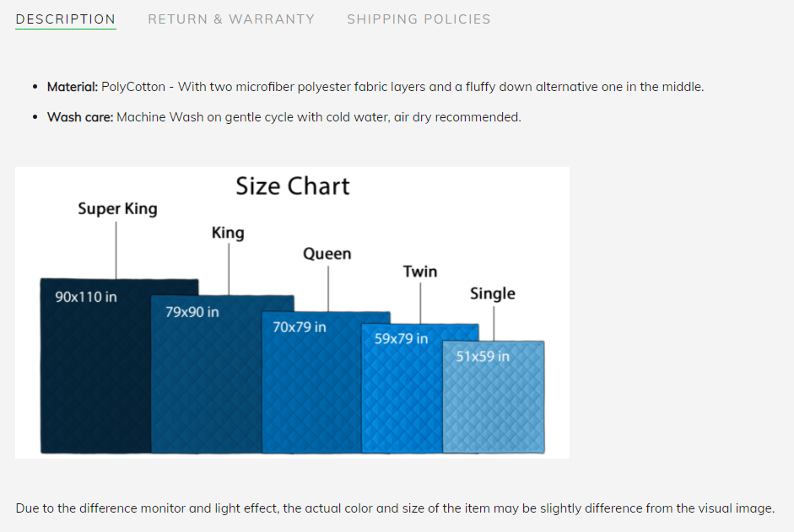Switch to Return & Warranty tab

(x=231, y=19)
